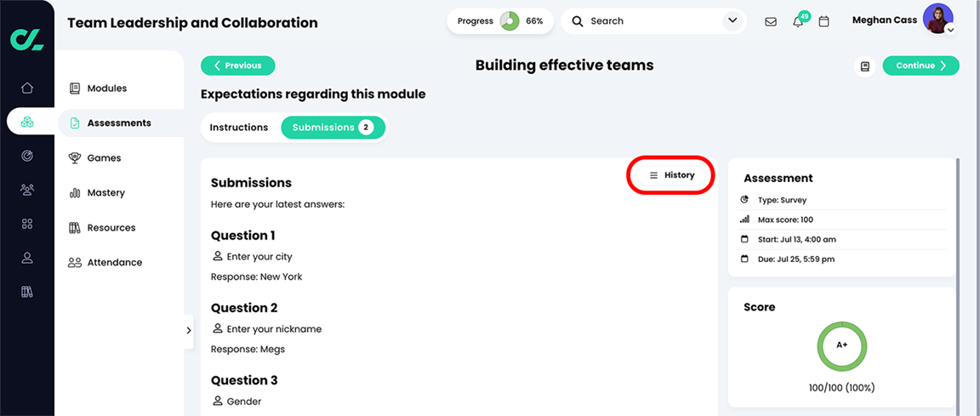Image resolution: width=980 pixels, height=416 pixels.
Task: Go to Games section
Action: [x=104, y=158]
